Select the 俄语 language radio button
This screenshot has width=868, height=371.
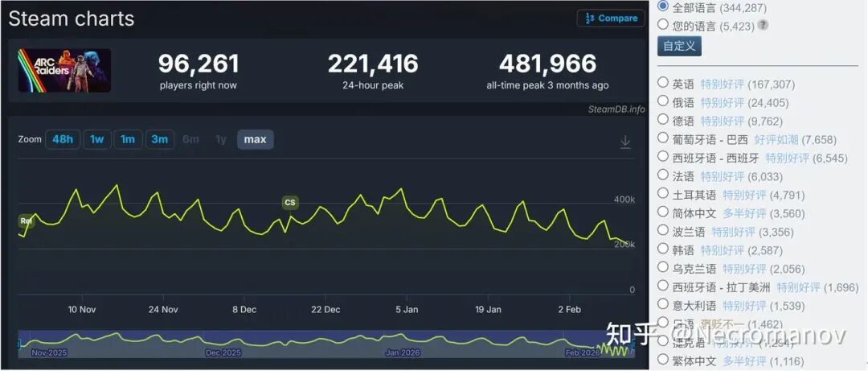[662, 101]
